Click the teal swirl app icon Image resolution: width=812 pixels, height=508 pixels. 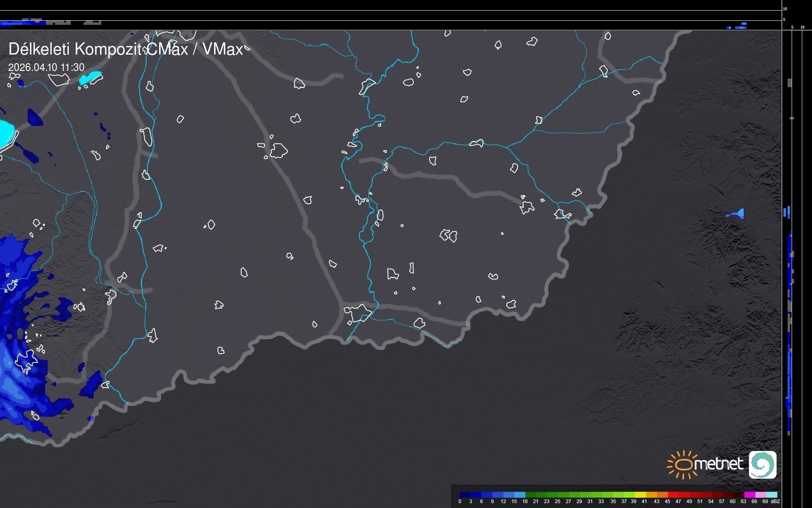click(x=762, y=464)
